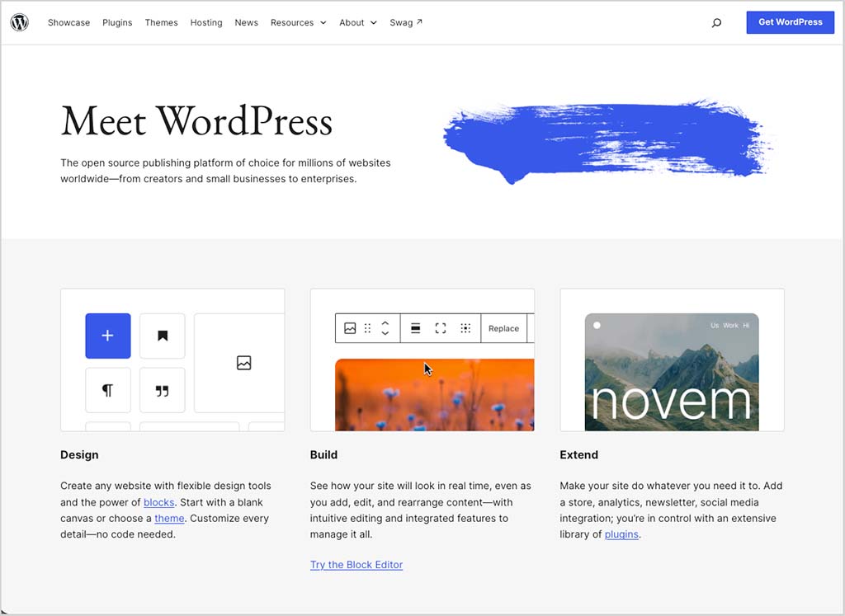
Task: Select the bookmark icon tile in Design card
Action: pos(163,336)
